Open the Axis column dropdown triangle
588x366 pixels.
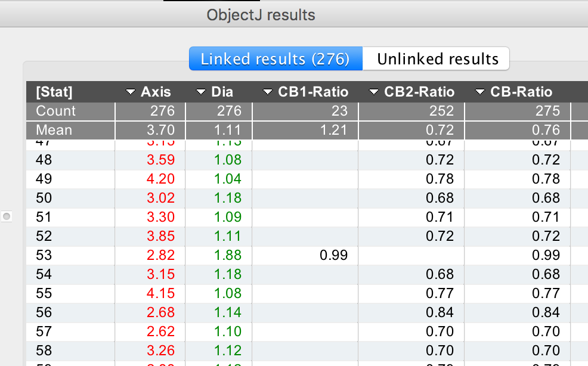click(130, 92)
